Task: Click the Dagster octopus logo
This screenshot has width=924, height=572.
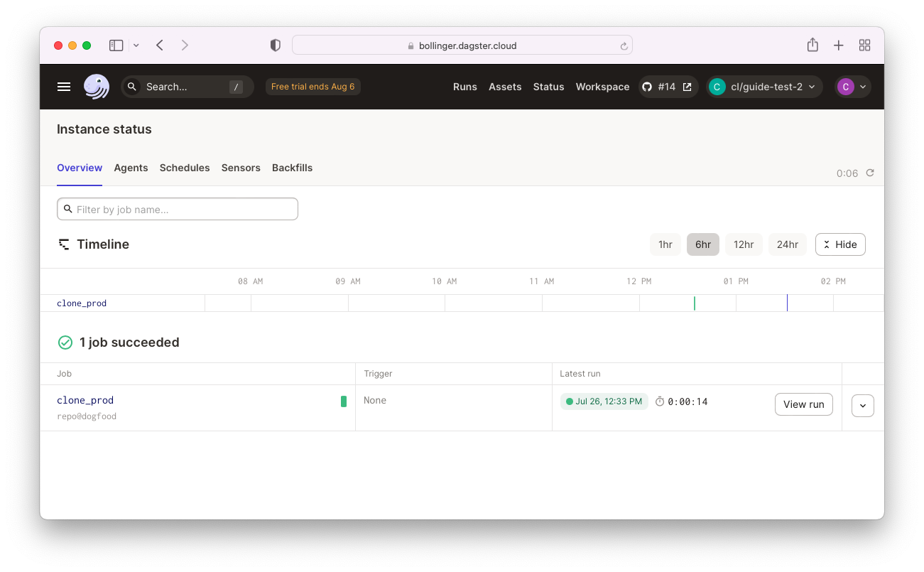Action: [x=96, y=86]
